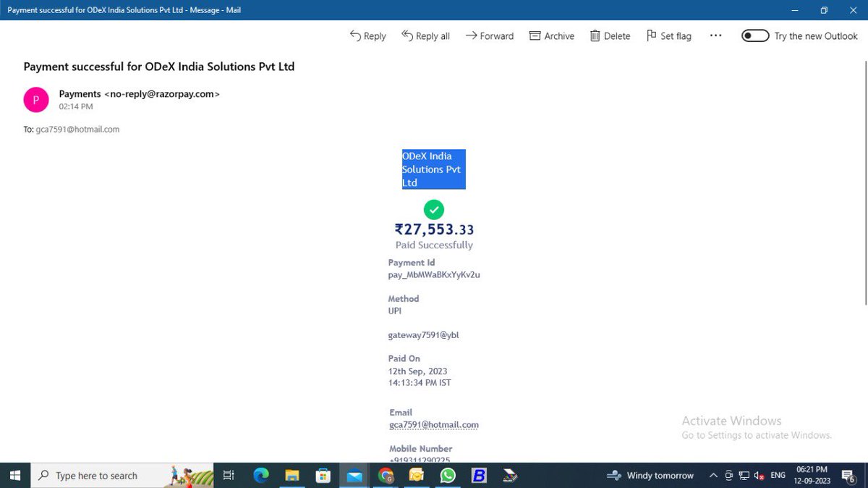The image size is (868, 488).
Task: Show hidden system tray icons
Action: pyautogui.click(x=714, y=476)
